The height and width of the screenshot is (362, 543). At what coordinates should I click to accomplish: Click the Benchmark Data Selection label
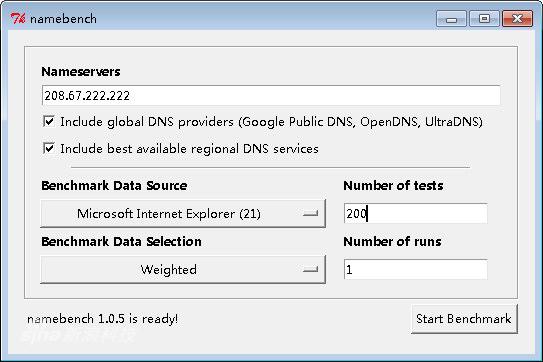(121, 241)
